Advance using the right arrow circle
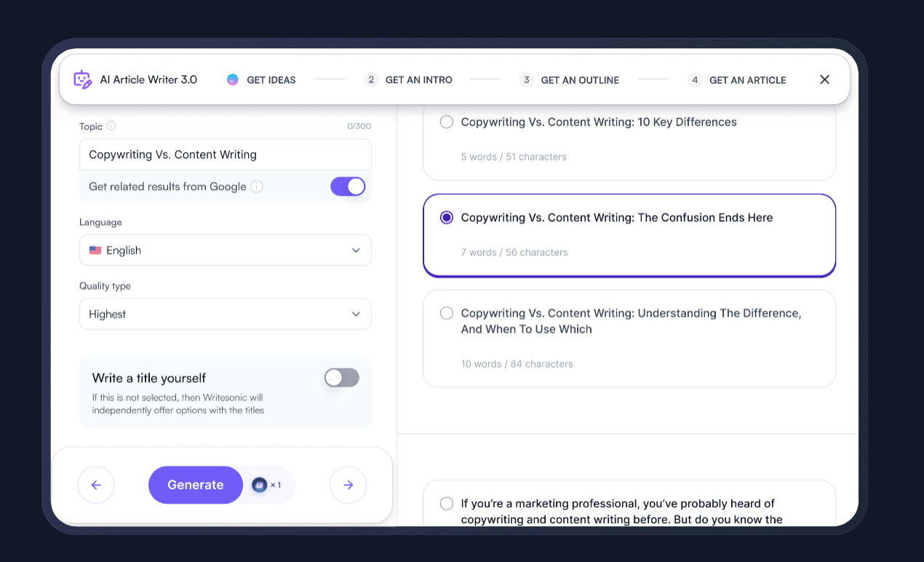924x562 pixels. point(348,485)
